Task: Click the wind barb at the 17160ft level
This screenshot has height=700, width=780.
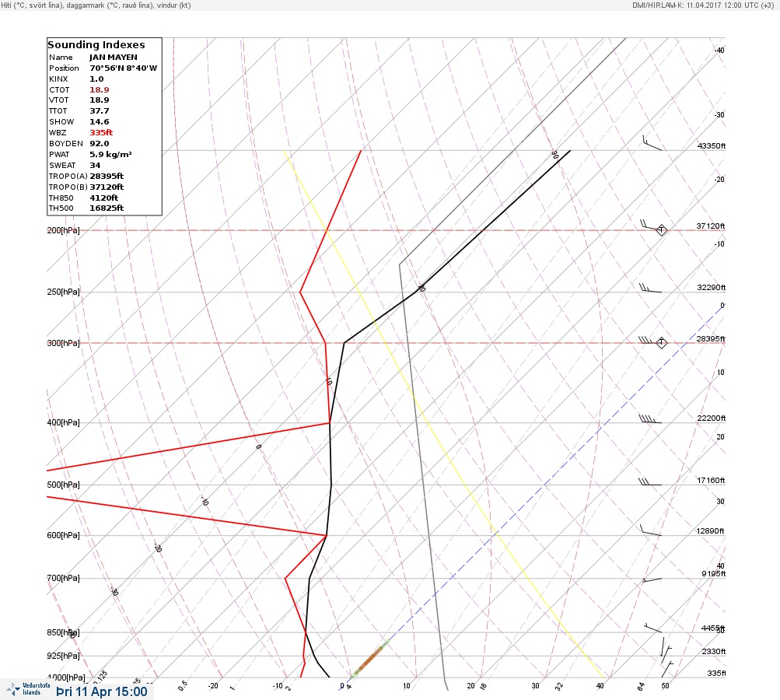Action: pos(650,481)
